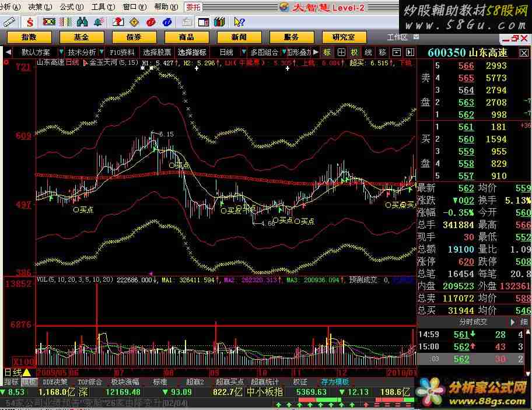Viewport: 532px width, 410px height.
Task: Click the skip-to-end panel icon
Action: tap(410, 52)
